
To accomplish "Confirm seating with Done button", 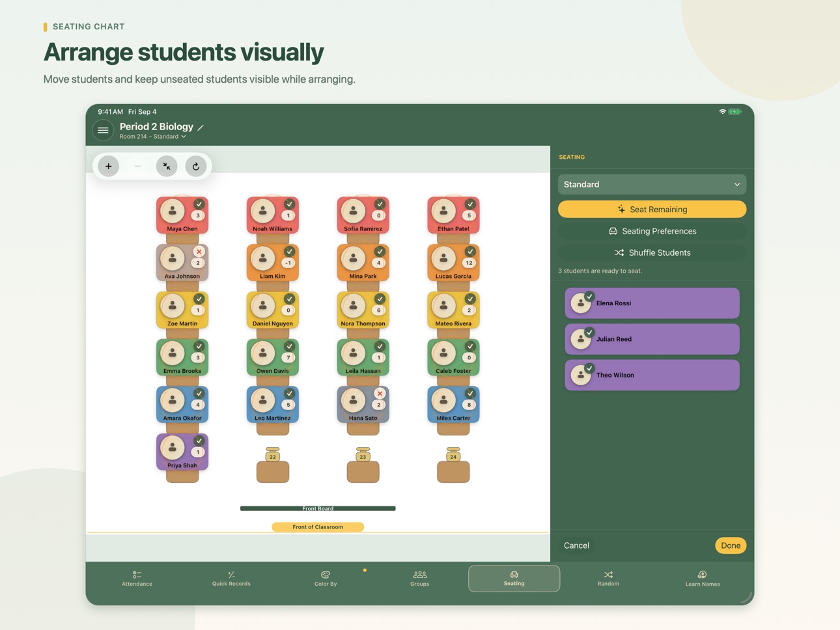I will click(731, 545).
